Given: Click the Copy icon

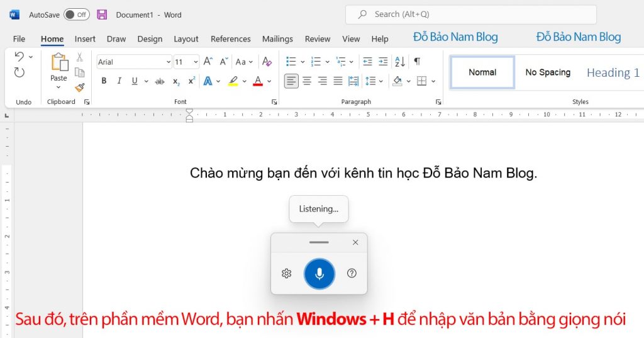Looking at the screenshot, I should pos(79,72).
